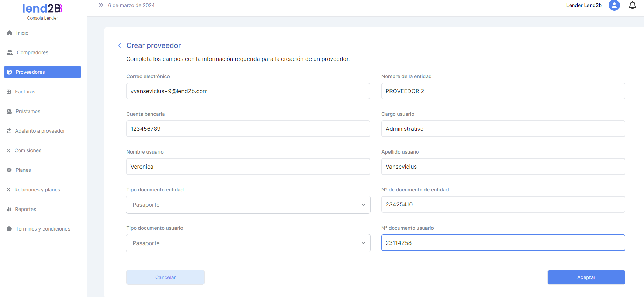Click the Adelanto a proveedor arrows icon
This screenshot has width=644, height=297.
point(9,131)
